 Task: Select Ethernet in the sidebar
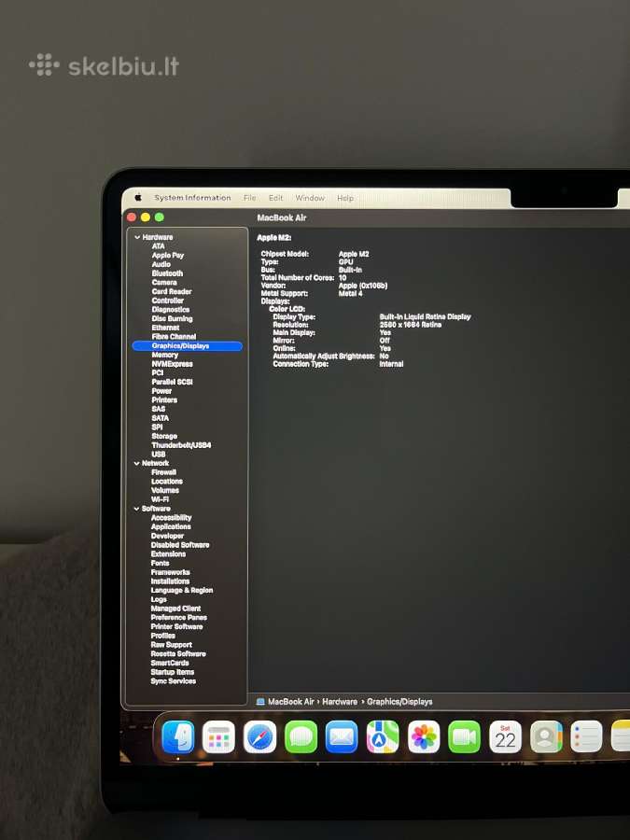[165, 328]
